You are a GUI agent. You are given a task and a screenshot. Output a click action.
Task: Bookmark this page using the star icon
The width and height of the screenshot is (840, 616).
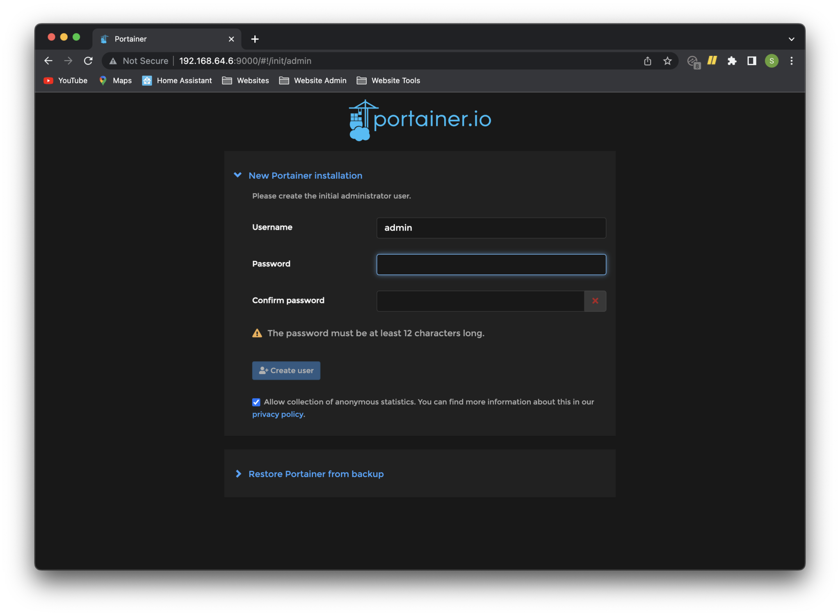coord(667,61)
